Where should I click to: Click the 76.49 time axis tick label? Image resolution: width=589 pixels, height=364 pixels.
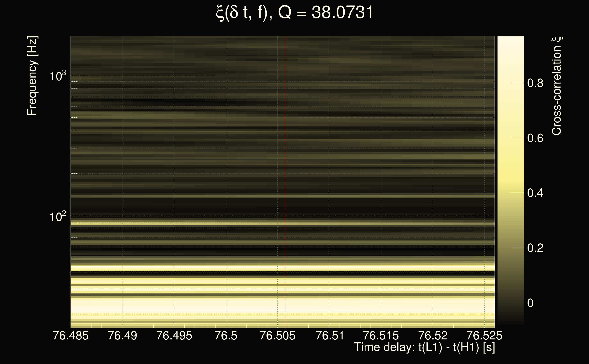click(122, 336)
